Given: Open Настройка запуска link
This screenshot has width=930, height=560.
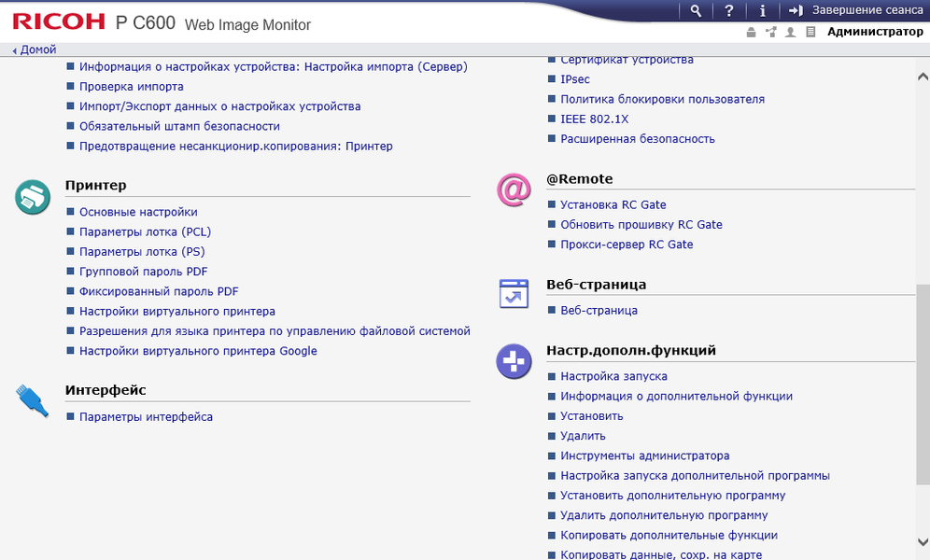Looking at the screenshot, I should tap(613, 376).
